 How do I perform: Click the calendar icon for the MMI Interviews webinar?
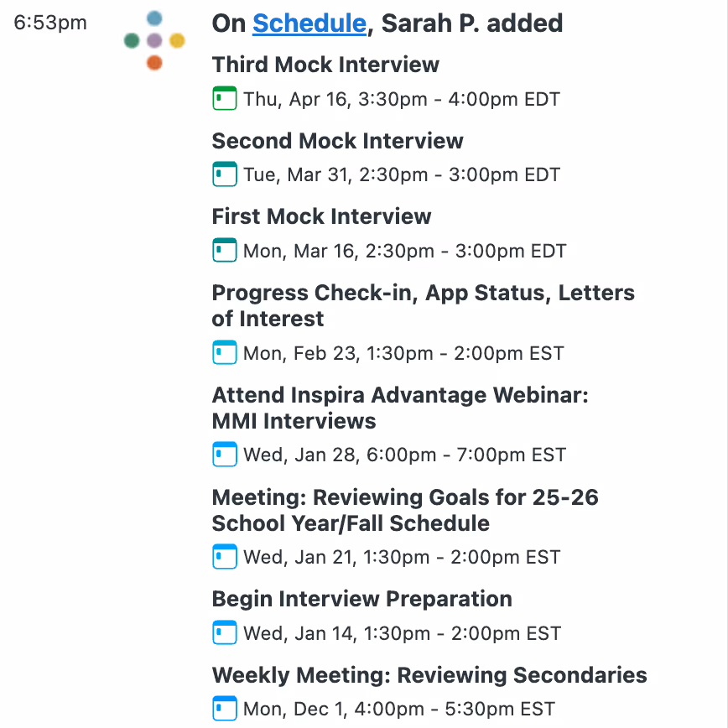225,455
